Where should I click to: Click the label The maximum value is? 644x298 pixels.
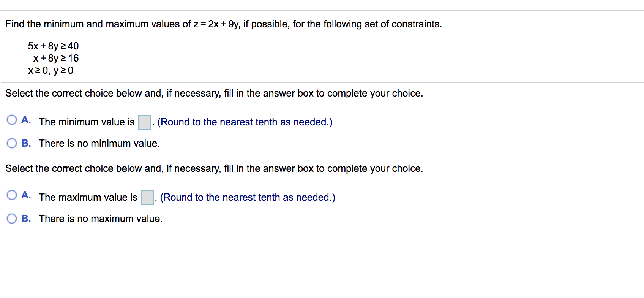pos(88,197)
